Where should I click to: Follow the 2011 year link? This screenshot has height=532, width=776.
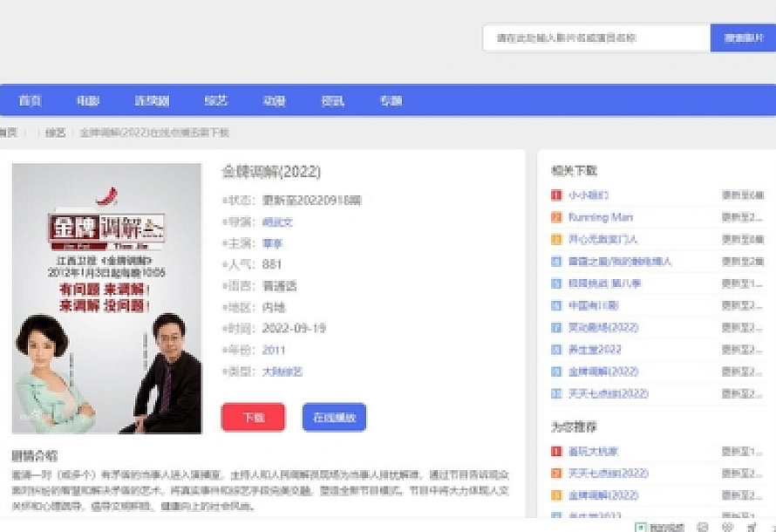[274, 350]
